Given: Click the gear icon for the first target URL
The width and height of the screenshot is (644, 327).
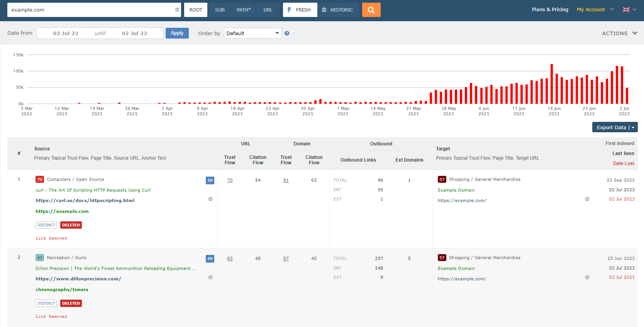Looking at the screenshot, I should pyautogui.click(x=587, y=199).
